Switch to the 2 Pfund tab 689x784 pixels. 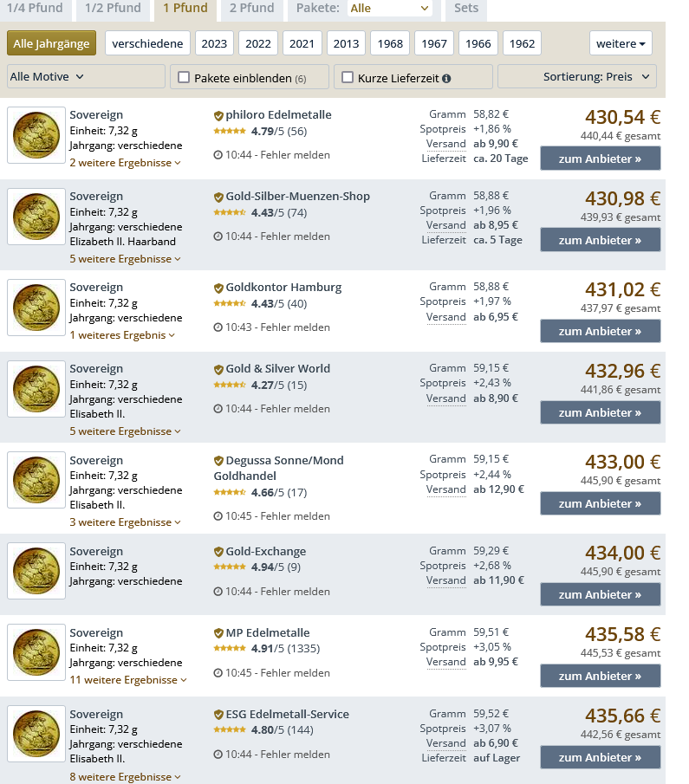coord(251,9)
